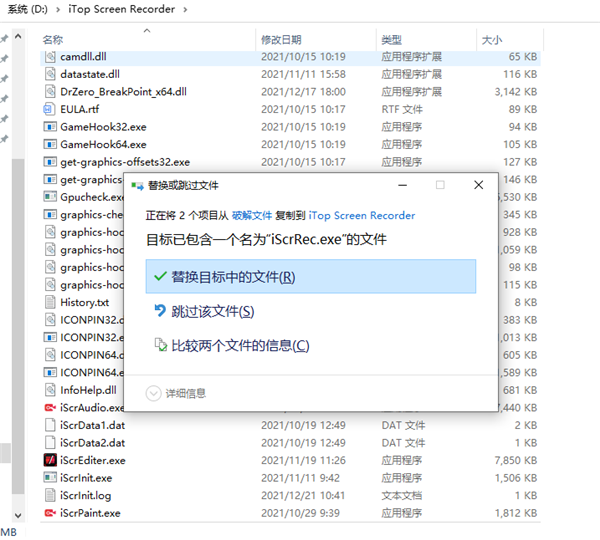The height and width of the screenshot is (540, 600).
Task: Click the file name iScrInit.log
Action: click(86, 495)
